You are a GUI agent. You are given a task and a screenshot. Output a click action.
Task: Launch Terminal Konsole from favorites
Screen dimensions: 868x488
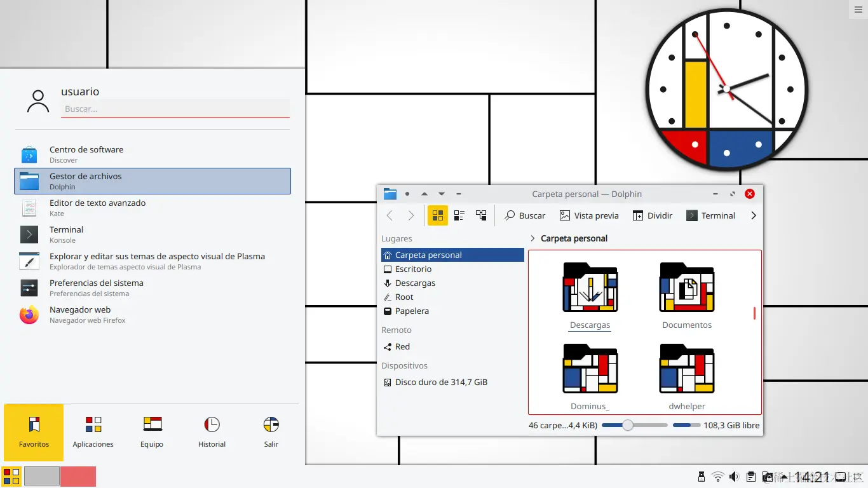(x=153, y=234)
